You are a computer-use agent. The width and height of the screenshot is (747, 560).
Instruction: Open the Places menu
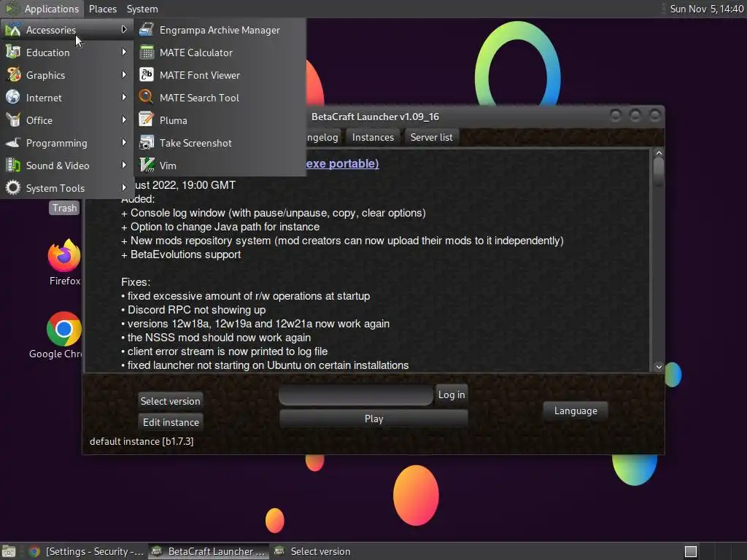coord(102,9)
